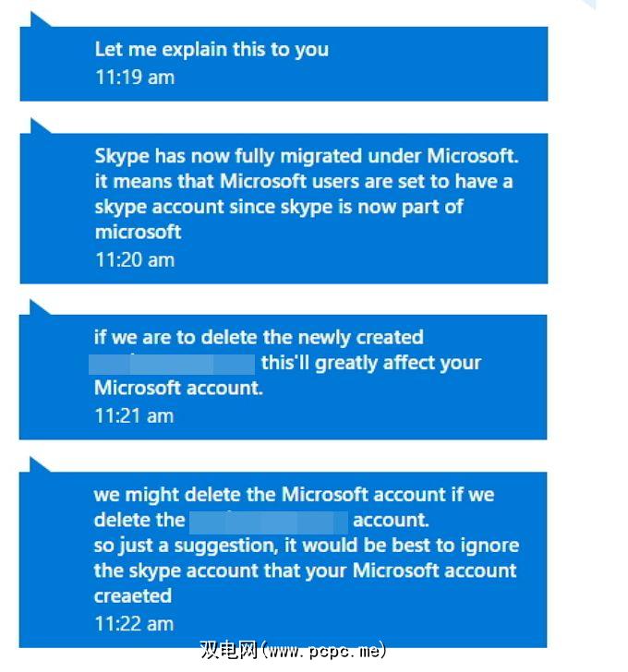Click the blurred account name after "delete the"

pyautogui.click(x=269, y=521)
